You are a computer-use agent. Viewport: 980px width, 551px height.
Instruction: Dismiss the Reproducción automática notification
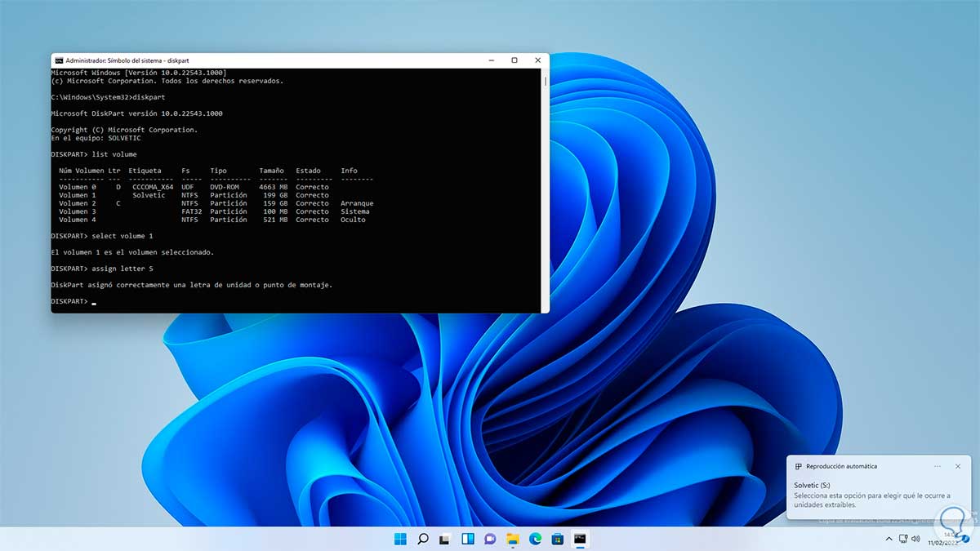click(x=958, y=466)
